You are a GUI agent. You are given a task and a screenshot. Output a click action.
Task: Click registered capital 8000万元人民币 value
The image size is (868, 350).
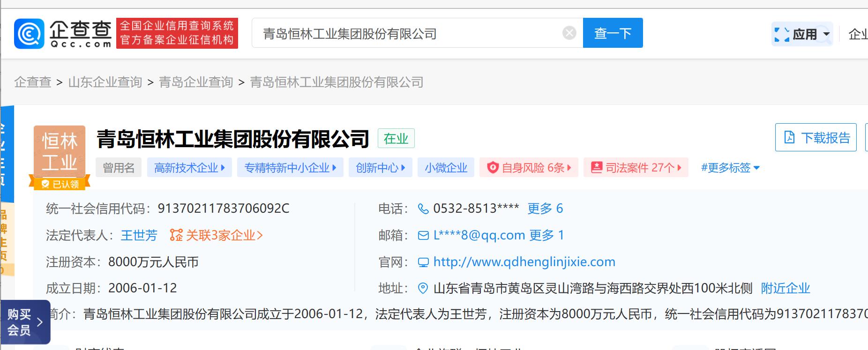coord(153,262)
